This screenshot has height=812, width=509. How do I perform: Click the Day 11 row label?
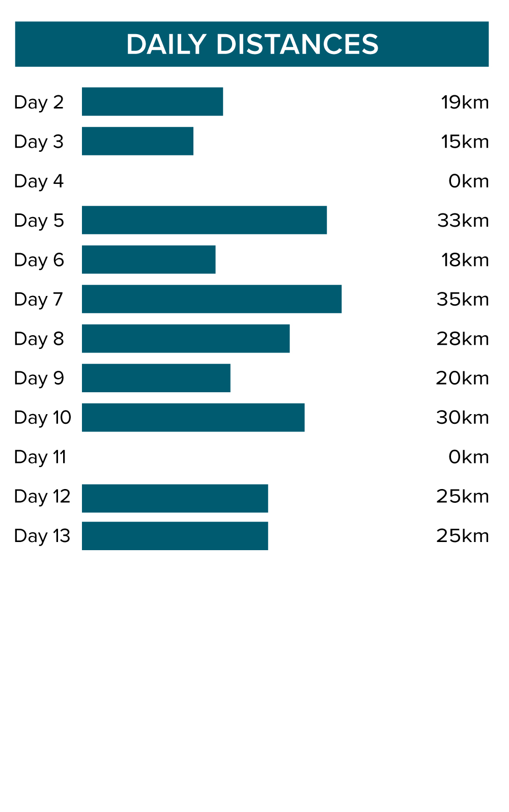click(x=40, y=457)
